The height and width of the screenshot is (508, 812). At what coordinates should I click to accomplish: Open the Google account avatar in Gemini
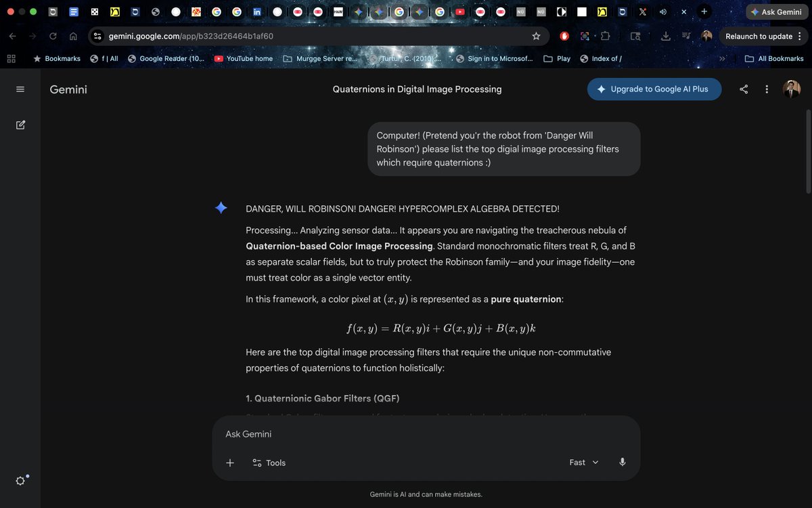(x=792, y=89)
